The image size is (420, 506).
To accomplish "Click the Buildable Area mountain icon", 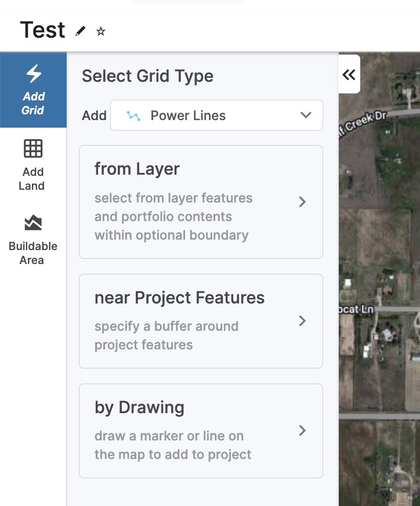I will point(33,223).
